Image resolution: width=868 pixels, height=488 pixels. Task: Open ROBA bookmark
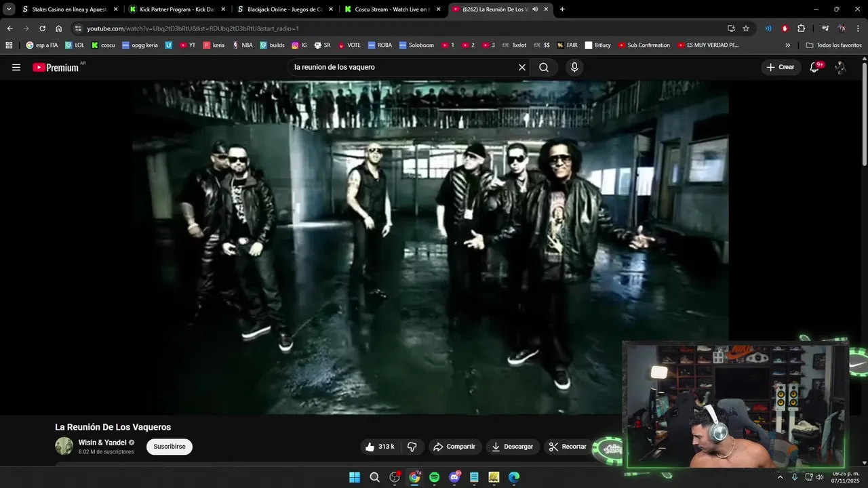[x=380, y=45]
